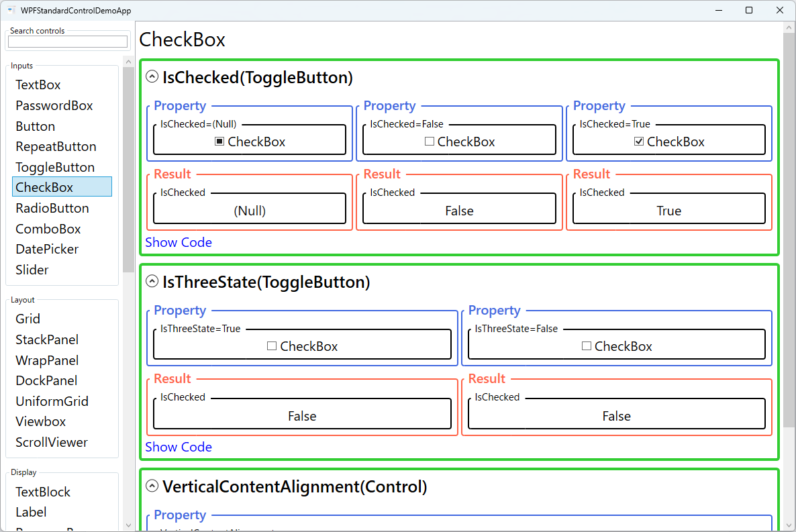
Task: Click the main content scrollbar thumb
Action: click(x=789, y=229)
